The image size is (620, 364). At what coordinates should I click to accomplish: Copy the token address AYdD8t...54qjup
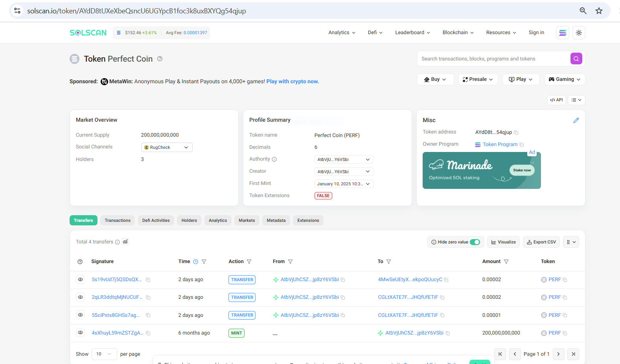pos(516,133)
